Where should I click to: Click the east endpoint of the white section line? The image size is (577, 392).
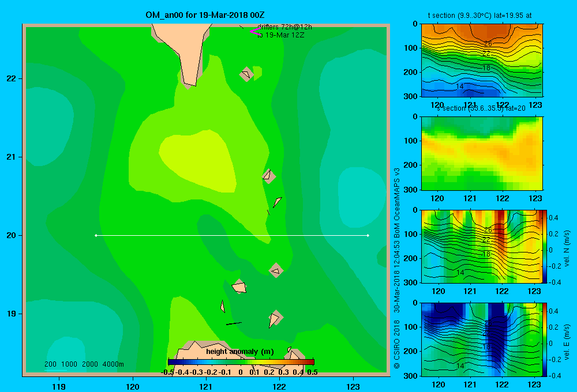click(x=368, y=235)
